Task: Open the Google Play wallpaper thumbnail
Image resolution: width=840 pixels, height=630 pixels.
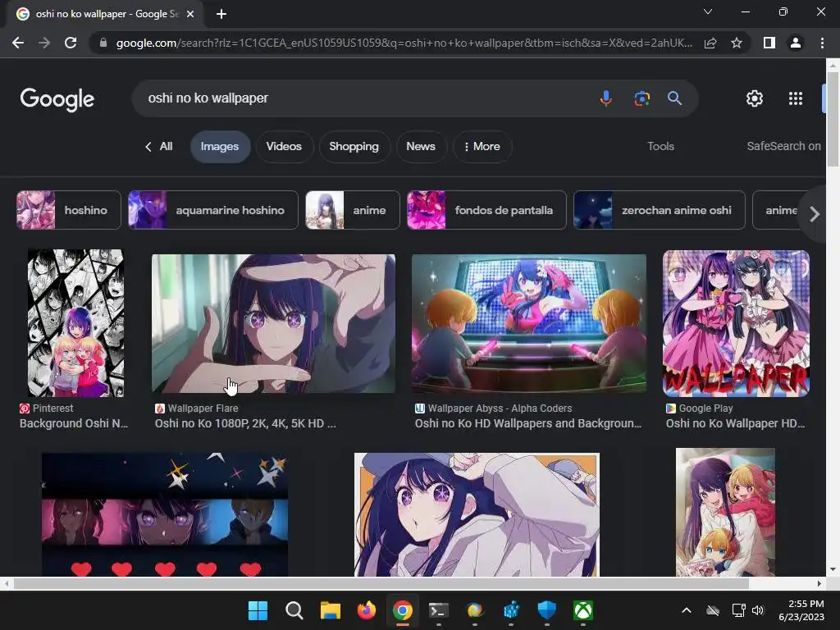Action: (x=736, y=323)
